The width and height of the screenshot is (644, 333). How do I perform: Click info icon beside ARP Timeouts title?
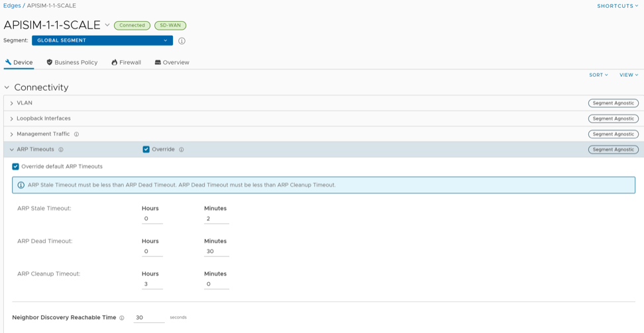point(61,150)
